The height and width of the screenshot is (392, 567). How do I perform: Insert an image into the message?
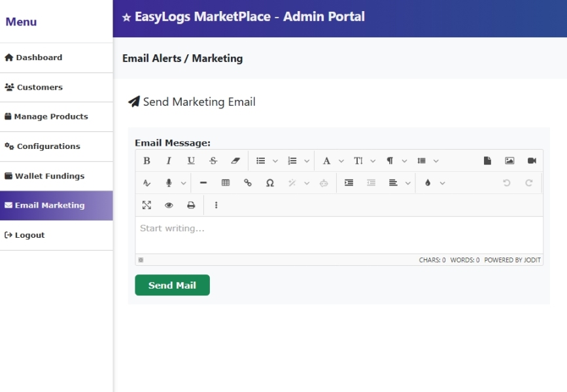pyautogui.click(x=509, y=161)
